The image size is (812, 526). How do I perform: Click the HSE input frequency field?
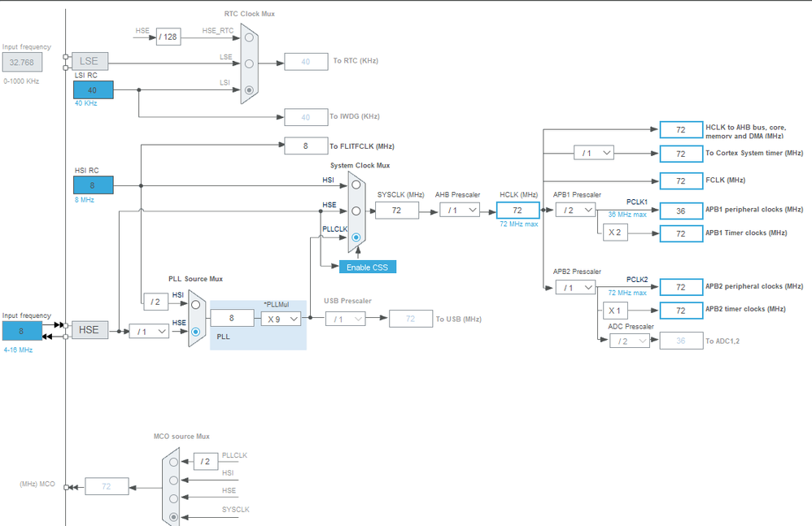(22, 331)
